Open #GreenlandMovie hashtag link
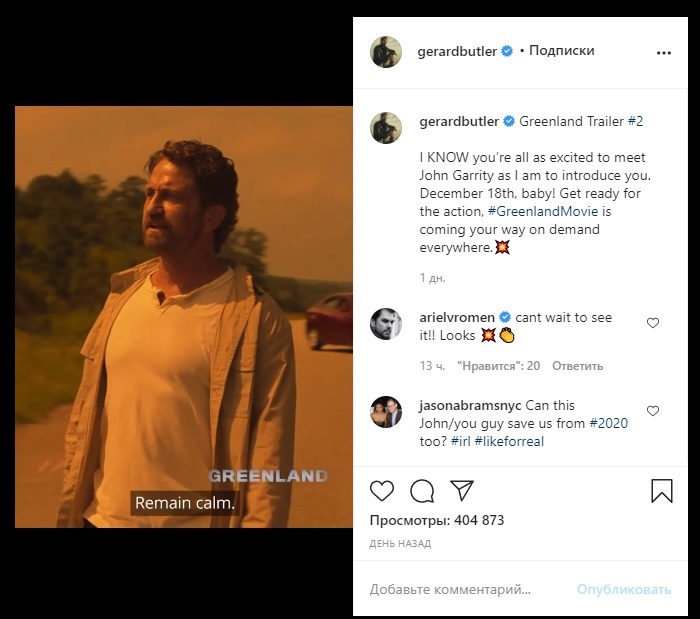This screenshot has width=700, height=619. 535,212
